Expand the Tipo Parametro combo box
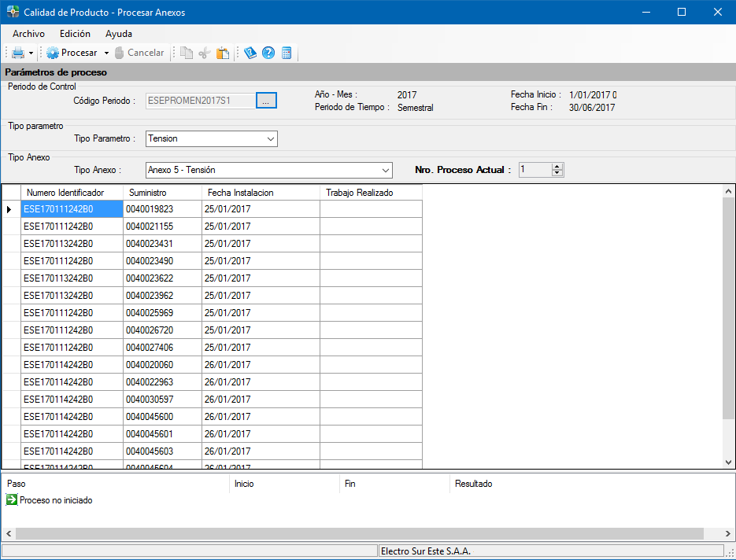The width and height of the screenshot is (736, 560). pyautogui.click(x=270, y=139)
